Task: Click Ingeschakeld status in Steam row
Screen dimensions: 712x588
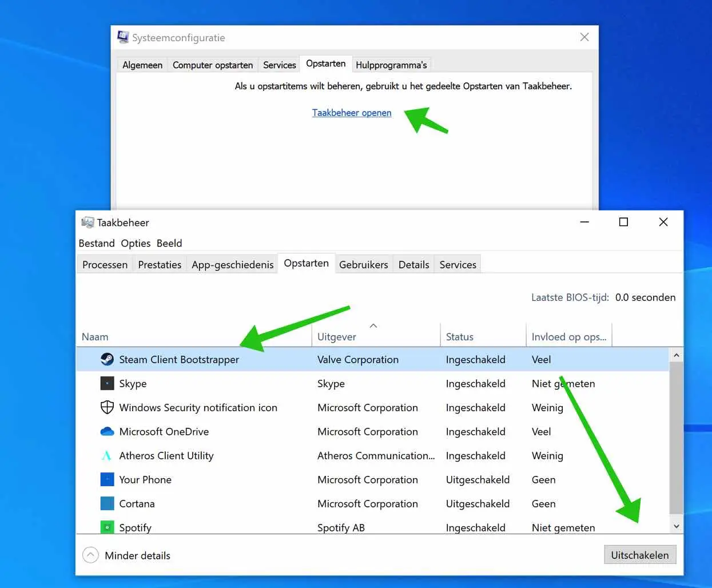Action: tap(475, 359)
